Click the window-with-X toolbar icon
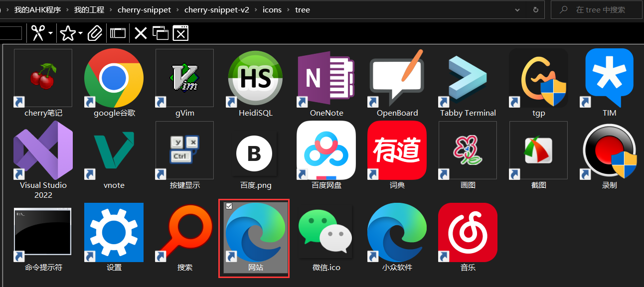The height and width of the screenshot is (287, 644). pos(181,33)
